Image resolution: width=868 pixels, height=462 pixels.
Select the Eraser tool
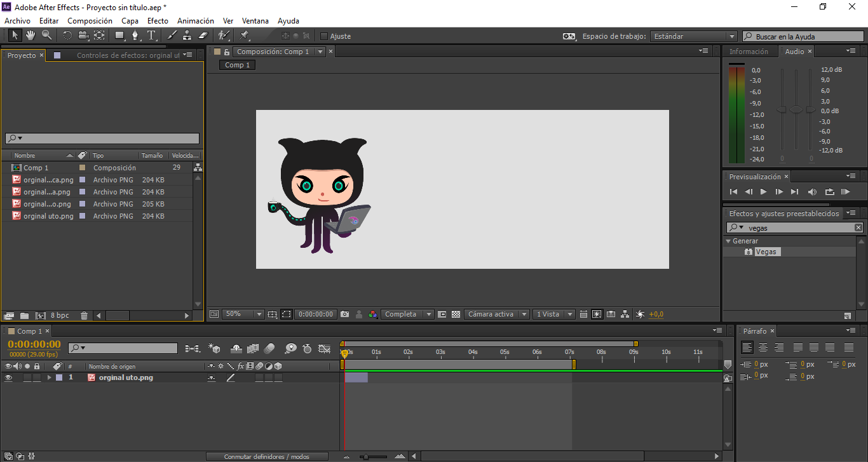point(203,36)
